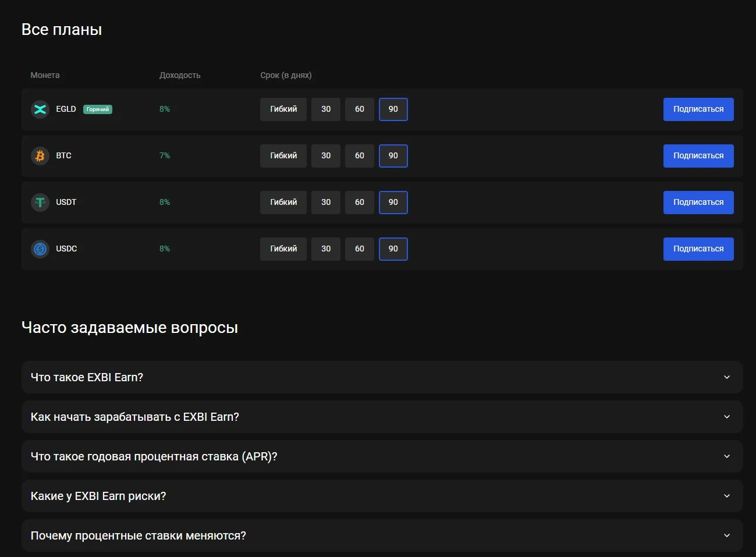Click the USDC coin icon
Screen dimensions: 756x557
[x=40, y=249]
